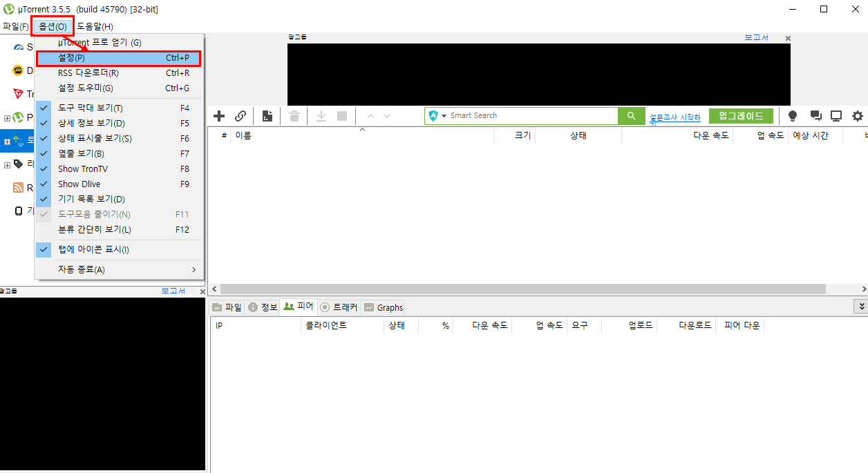
Task: Sort peers list by '클라이언트' column
Action: coord(341,325)
